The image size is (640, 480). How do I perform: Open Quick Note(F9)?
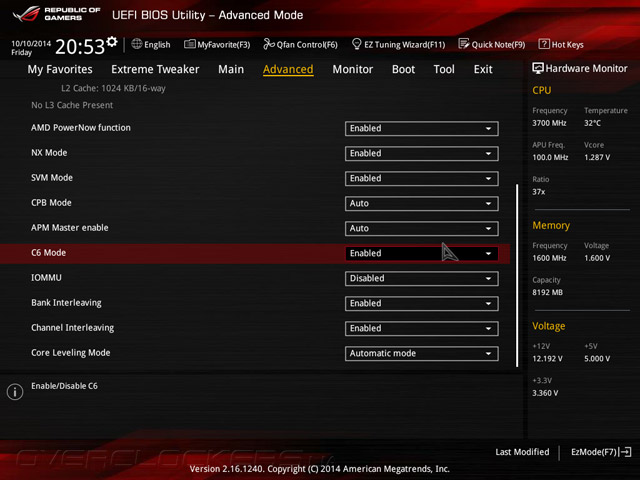(x=492, y=44)
